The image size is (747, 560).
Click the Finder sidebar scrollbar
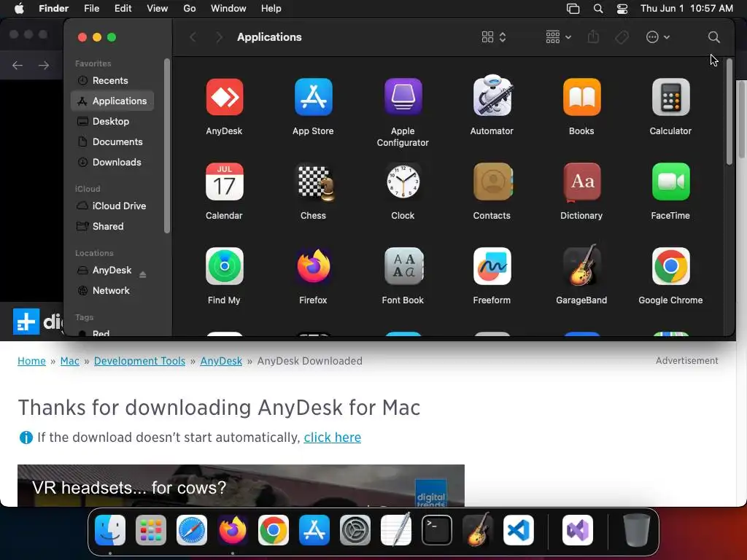167,146
